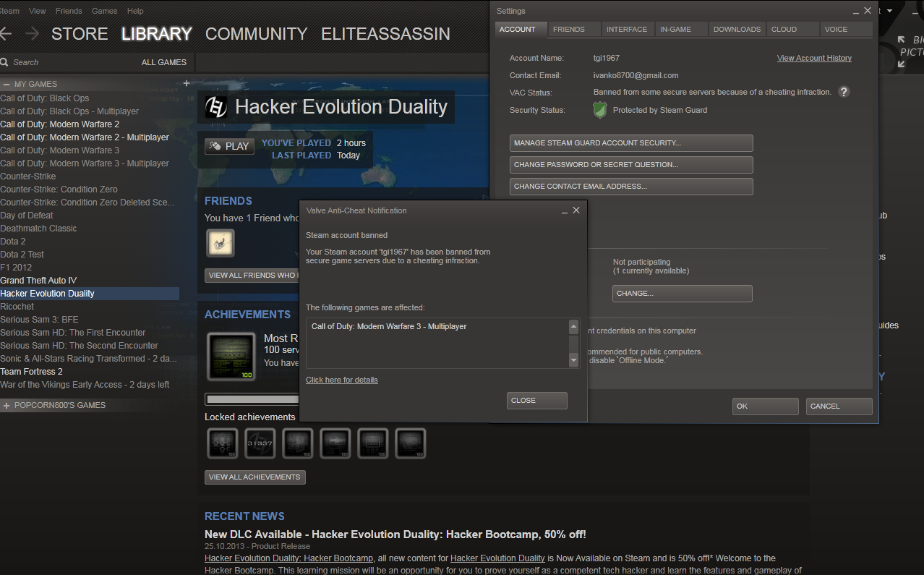Switch to the Interface settings tab
The width and height of the screenshot is (924, 575).
pos(628,29)
